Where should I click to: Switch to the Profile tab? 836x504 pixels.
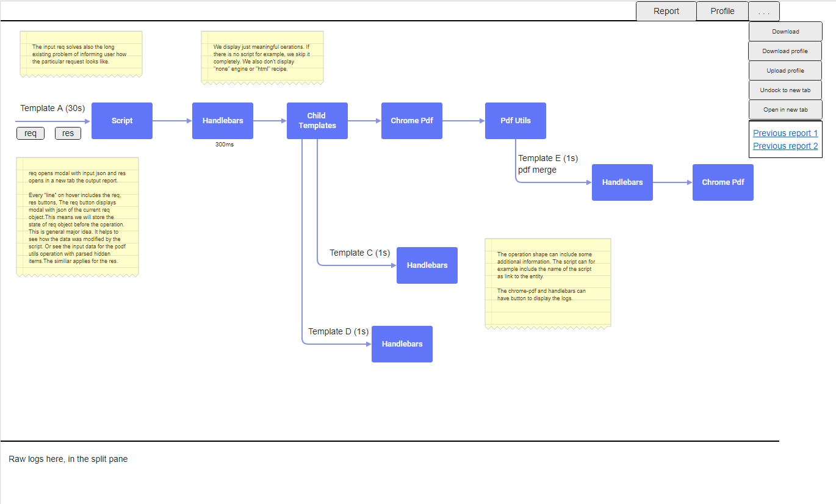click(x=722, y=10)
